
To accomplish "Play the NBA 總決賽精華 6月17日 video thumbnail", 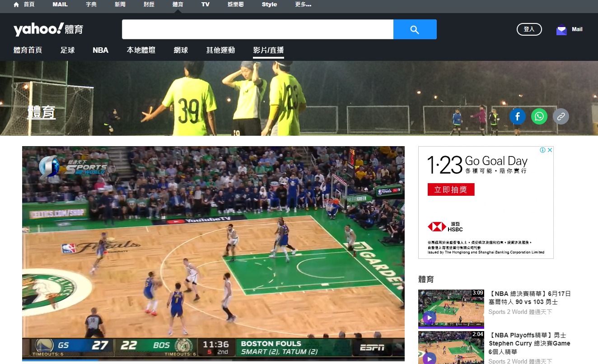I will click(x=451, y=309).
